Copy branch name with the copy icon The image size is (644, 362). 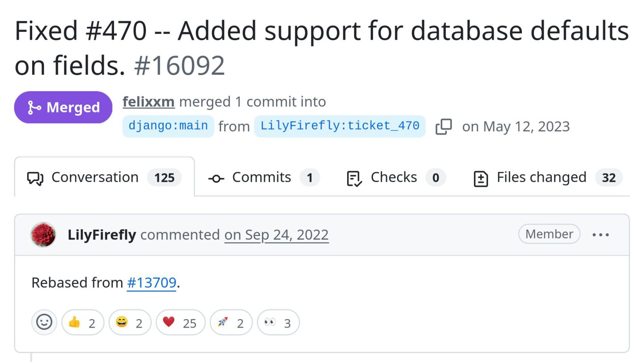[444, 126]
